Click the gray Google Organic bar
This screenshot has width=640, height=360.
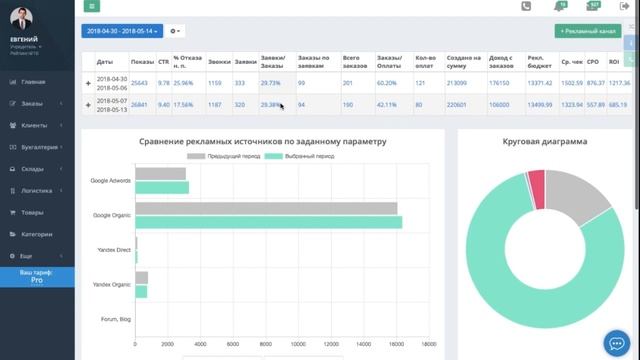[266, 208]
